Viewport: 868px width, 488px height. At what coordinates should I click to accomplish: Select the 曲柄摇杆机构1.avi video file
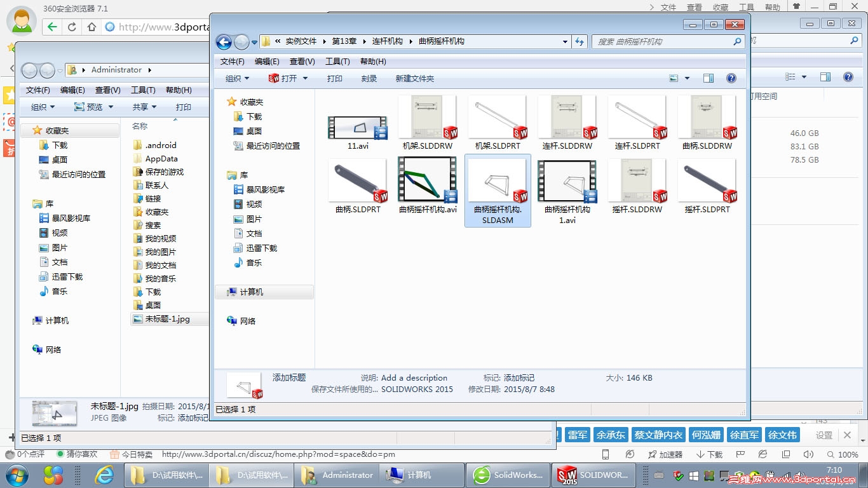(x=567, y=191)
